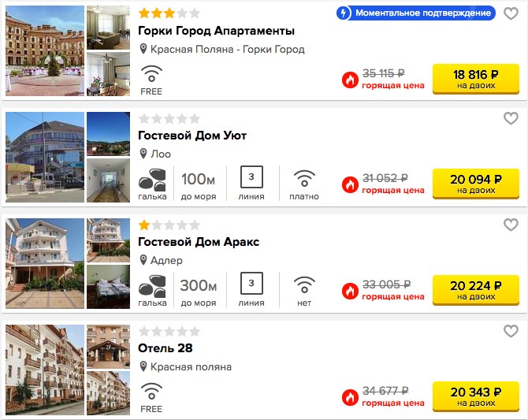The height and width of the screenshot is (420, 528).
Task: Click the heart icon for Отель 28
Action: point(511,331)
